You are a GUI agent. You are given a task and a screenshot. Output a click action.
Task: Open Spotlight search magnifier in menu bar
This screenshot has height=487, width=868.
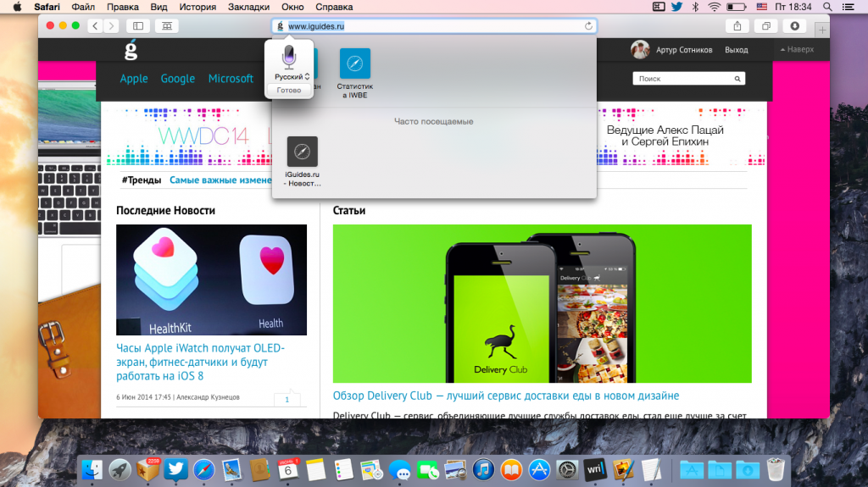(827, 7)
